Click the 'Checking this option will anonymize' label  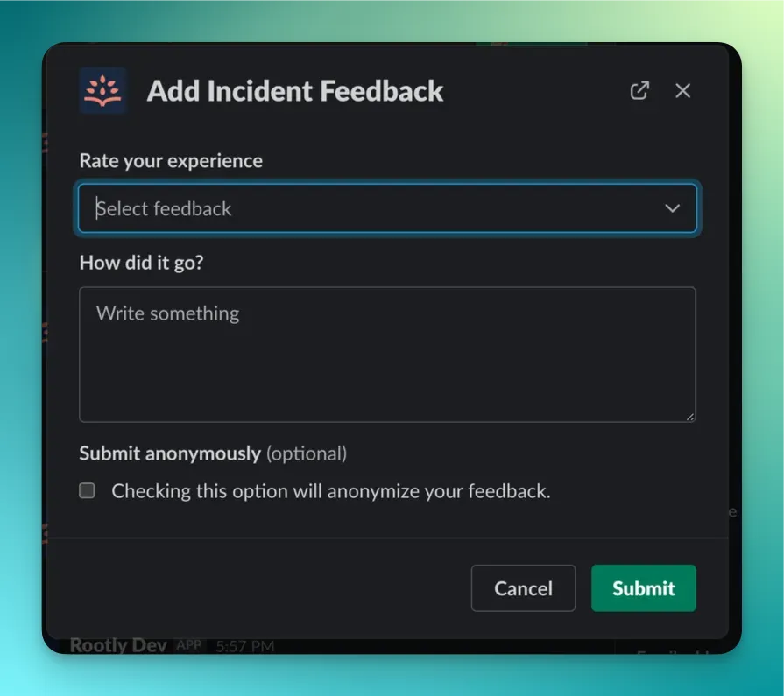tap(330, 491)
